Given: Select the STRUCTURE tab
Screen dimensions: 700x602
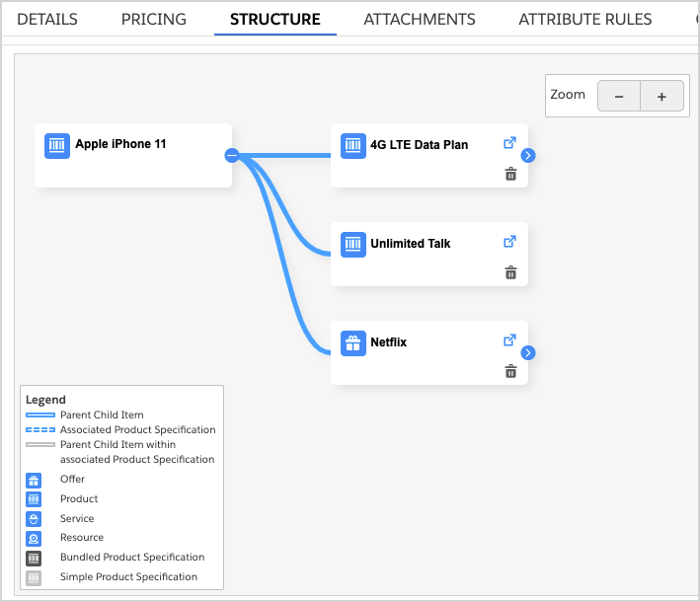Looking at the screenshot, I should pos(275,19).
